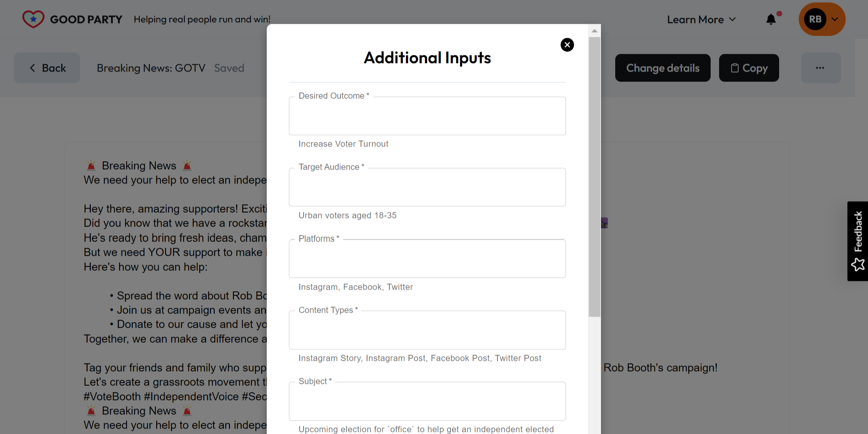This screenshot has width=868, height=434.
Task: Select the Subject input field
Action: pyautogui.click(x=427, y=402)
